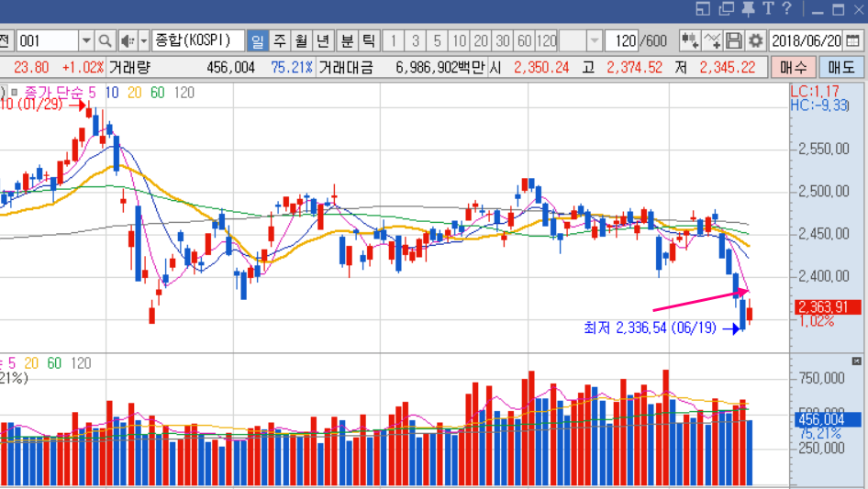Click the 종합(KOSPI) name field
868x489 pixels.
point(197,41)
